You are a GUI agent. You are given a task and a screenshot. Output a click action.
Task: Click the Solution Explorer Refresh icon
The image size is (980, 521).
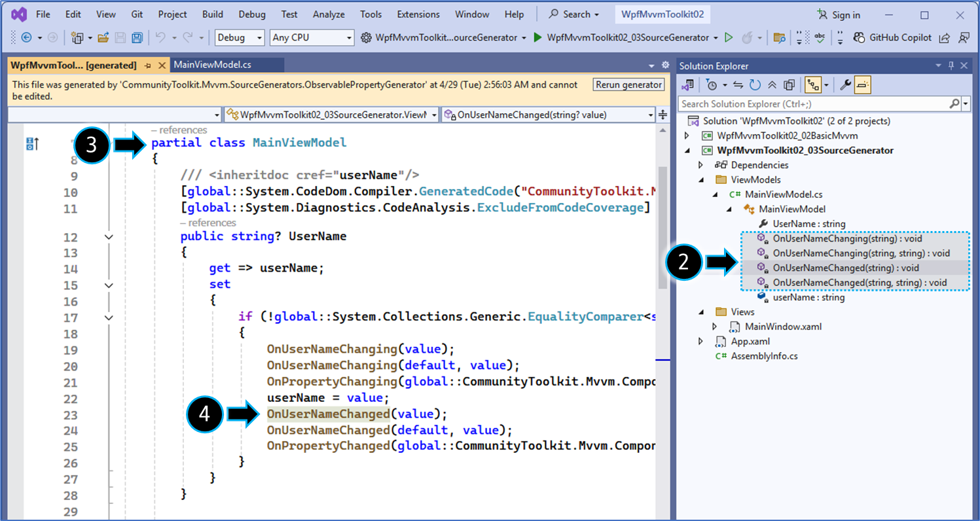pos(755,85)
